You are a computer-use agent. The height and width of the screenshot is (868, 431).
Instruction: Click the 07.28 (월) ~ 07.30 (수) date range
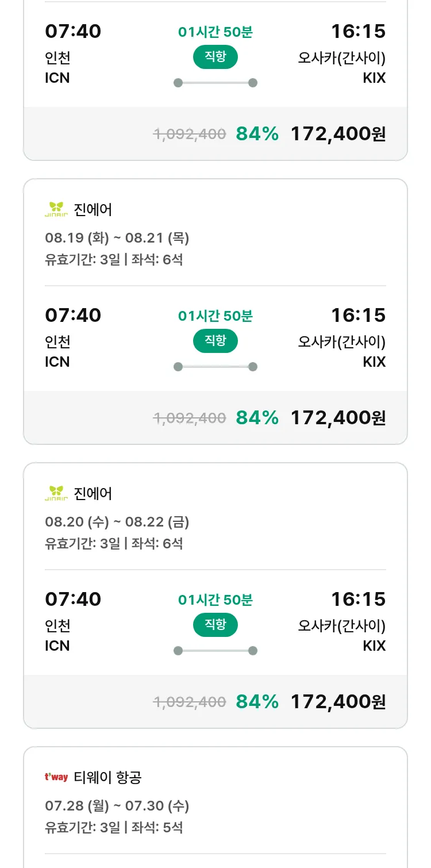pos(117,806)
